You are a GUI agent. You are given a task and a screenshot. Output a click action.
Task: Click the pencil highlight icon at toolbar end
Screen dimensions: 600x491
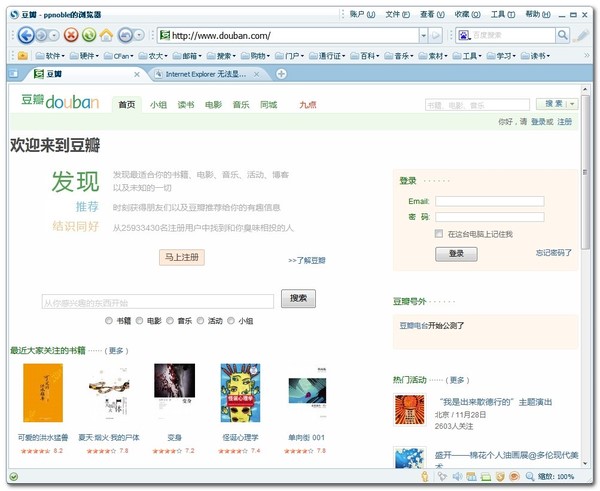[582, 35]
